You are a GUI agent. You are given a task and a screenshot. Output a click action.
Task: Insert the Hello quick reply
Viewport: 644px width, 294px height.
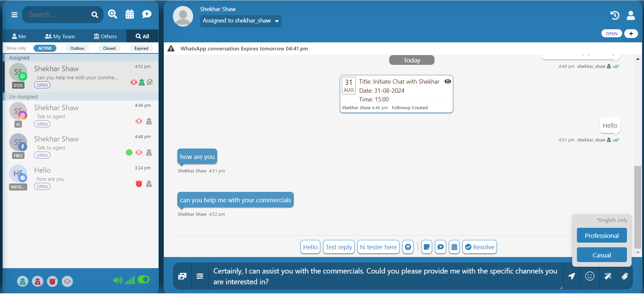(x=310, y=247)
